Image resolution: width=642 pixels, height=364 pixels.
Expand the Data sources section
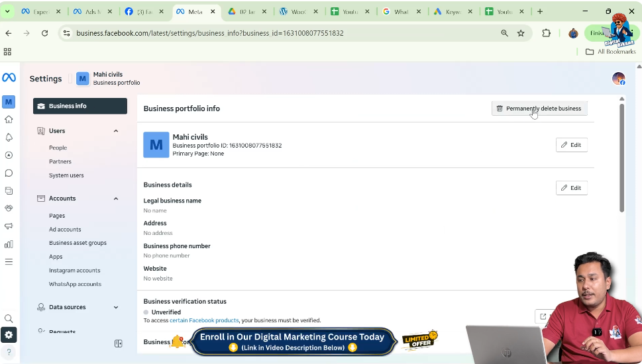116,307
